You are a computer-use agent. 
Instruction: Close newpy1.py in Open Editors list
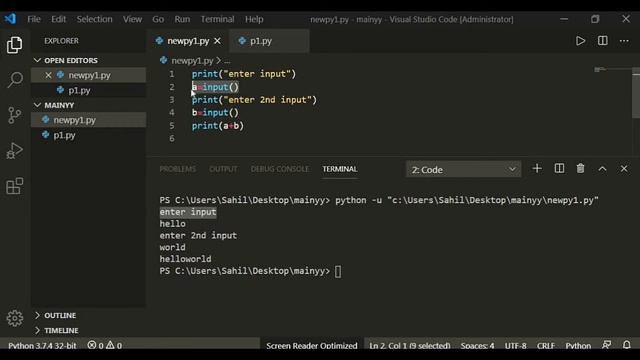48,75
